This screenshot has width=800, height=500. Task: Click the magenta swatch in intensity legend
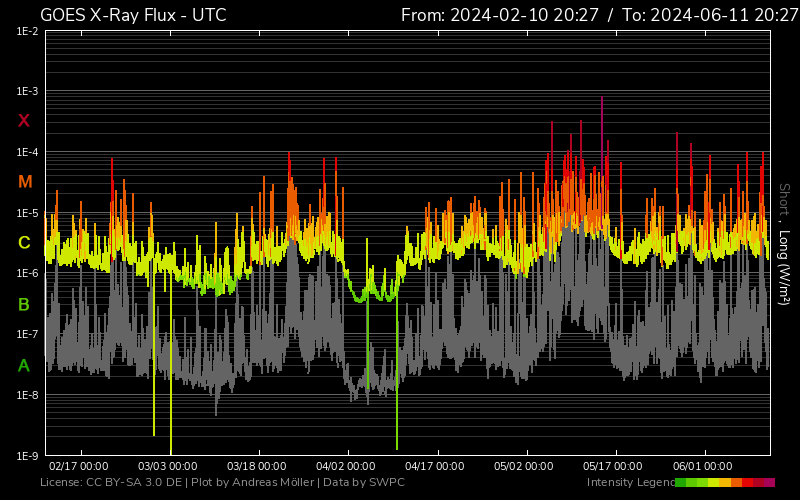[x=769, y=482]
